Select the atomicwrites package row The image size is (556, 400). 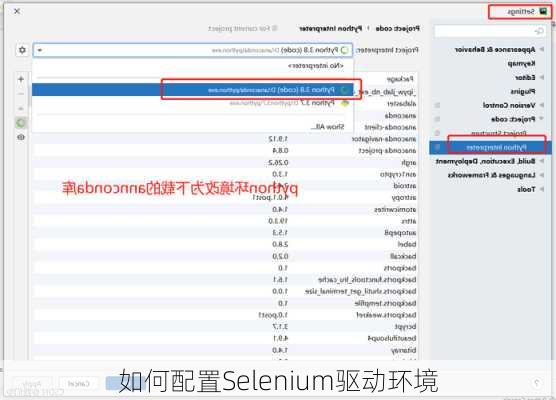(x=225, y=209)
